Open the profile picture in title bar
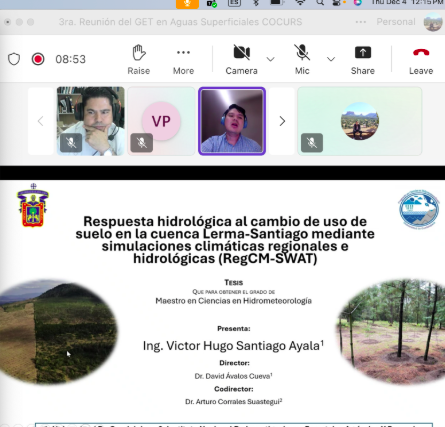 [433, 22]
